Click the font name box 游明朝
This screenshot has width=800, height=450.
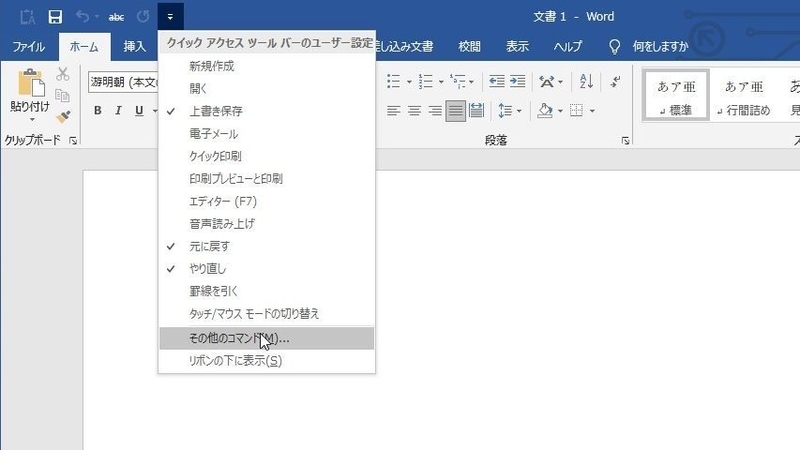(123, 82)
